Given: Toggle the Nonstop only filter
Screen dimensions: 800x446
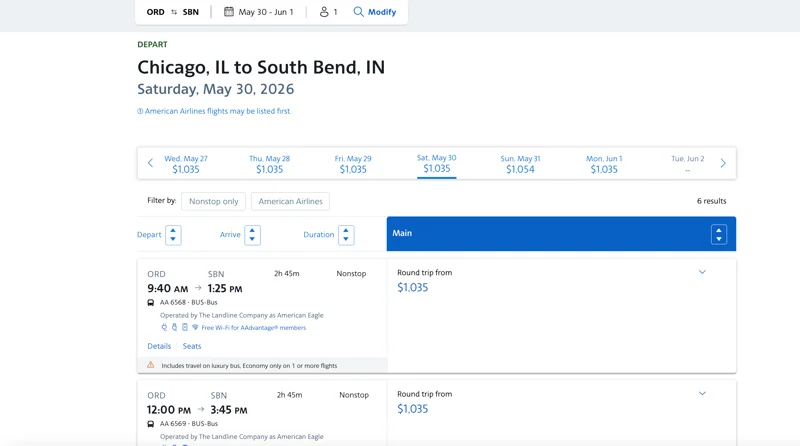Looking at the screenshot, I should [x=213, y=201].
